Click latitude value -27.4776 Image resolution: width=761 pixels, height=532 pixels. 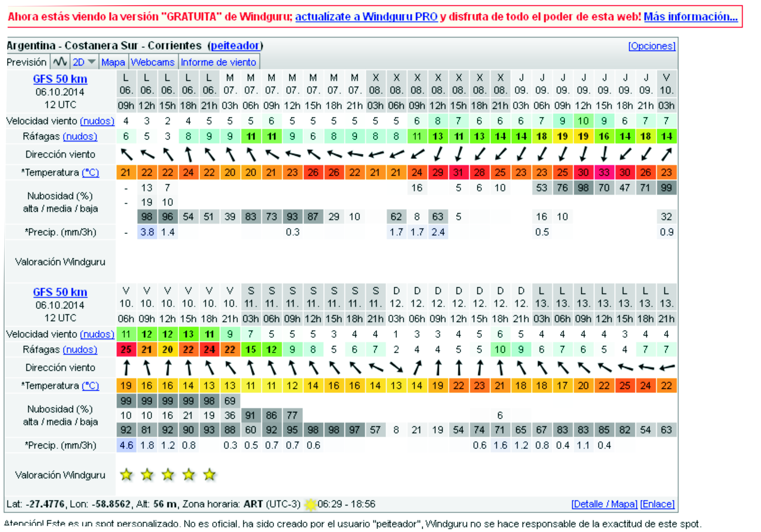(45, 504)
